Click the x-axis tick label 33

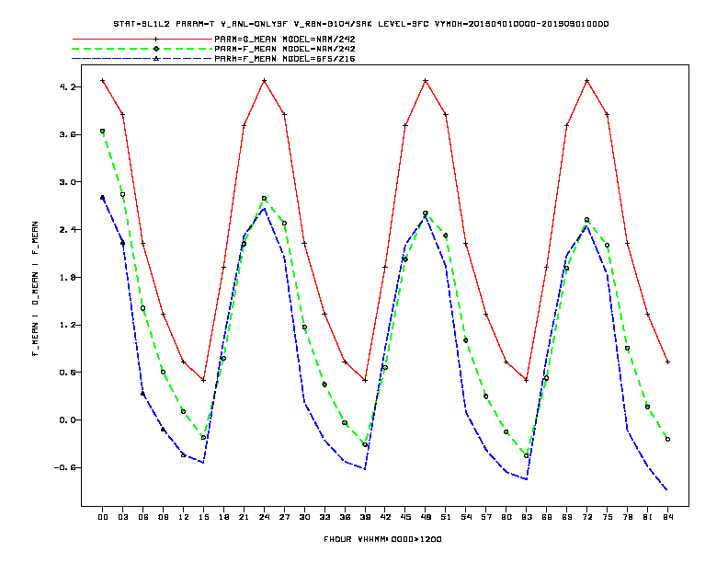pos(324,517)
